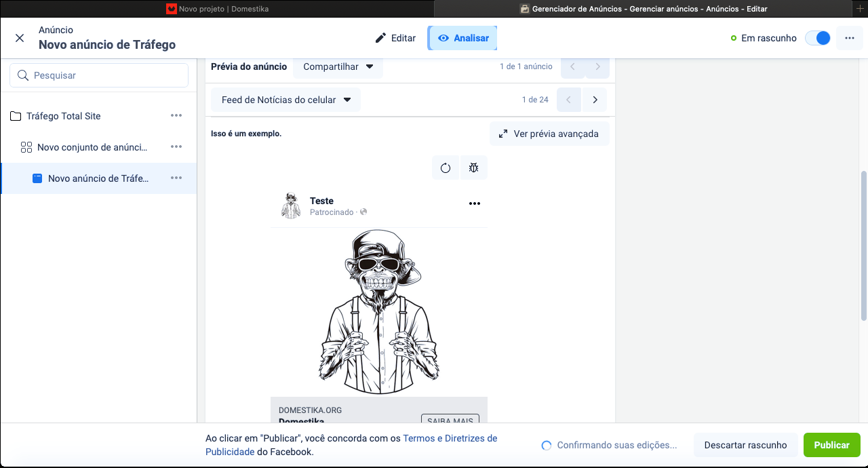Open the top-right more options menu

[x=850, y=38]
